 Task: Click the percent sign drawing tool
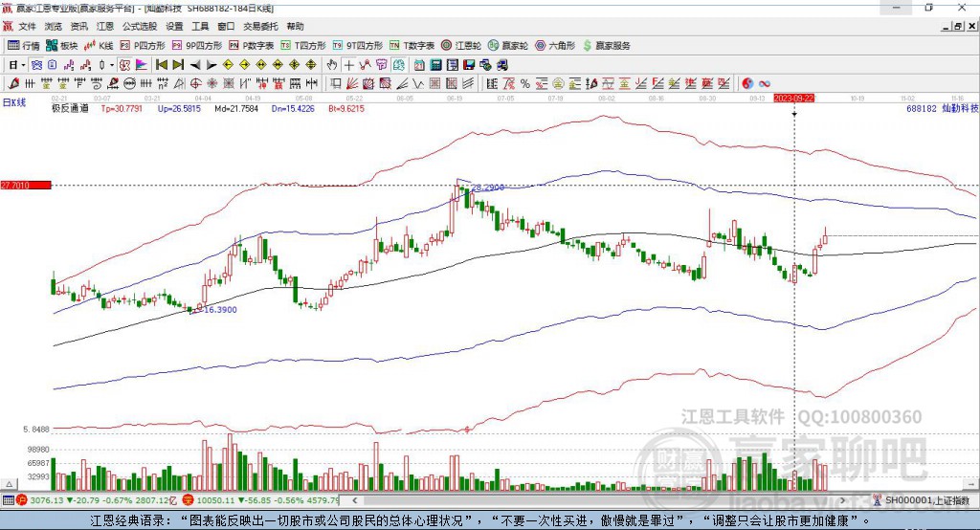[525, 84]
